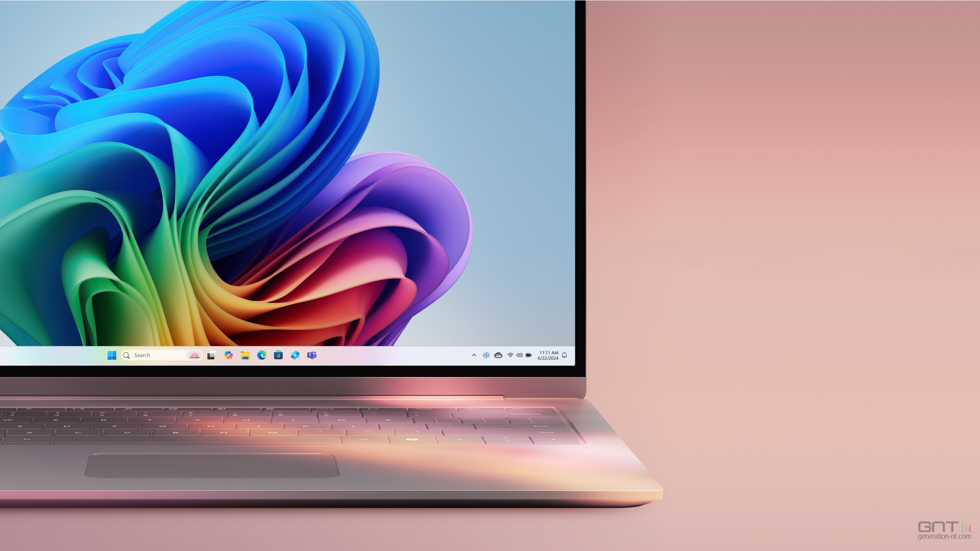Click the Microsoft Edge browser icon
The width and height of the screenshot is (980, 551).
[x=262, y=355]
